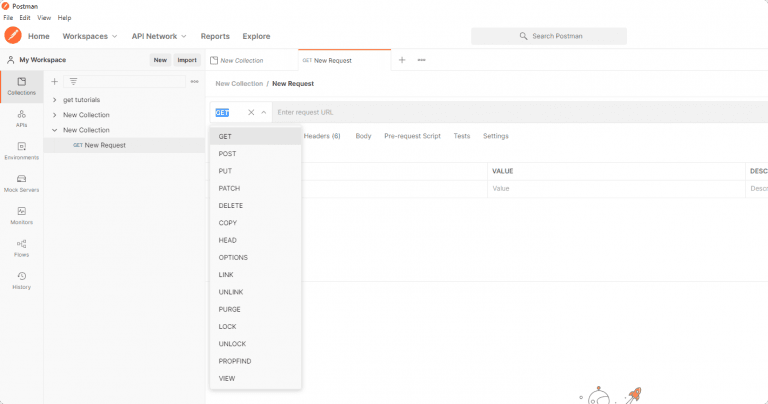Select PROPFIND from method list
768x404 pixels.
click(x=255, y=361)
